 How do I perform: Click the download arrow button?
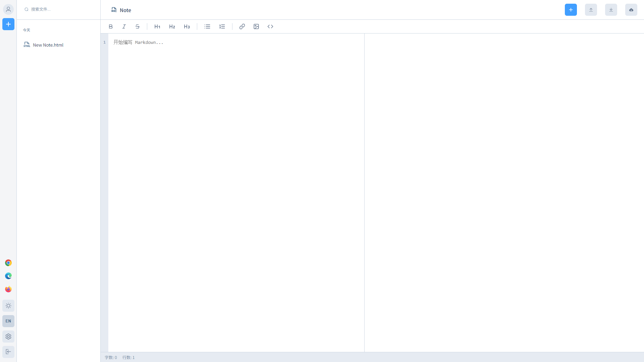tap(611, 10)
